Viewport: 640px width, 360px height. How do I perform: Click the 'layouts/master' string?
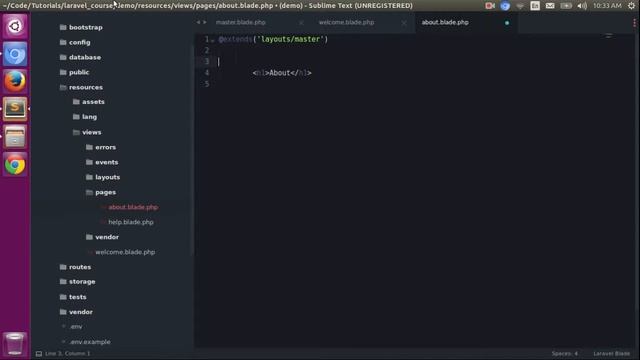[291, 39]
